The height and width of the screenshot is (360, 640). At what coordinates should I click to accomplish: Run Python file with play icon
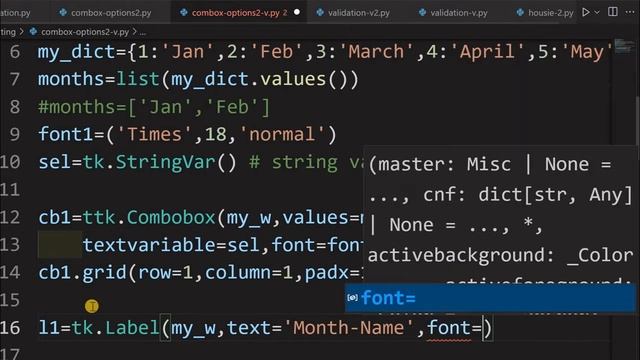point(586,12)
